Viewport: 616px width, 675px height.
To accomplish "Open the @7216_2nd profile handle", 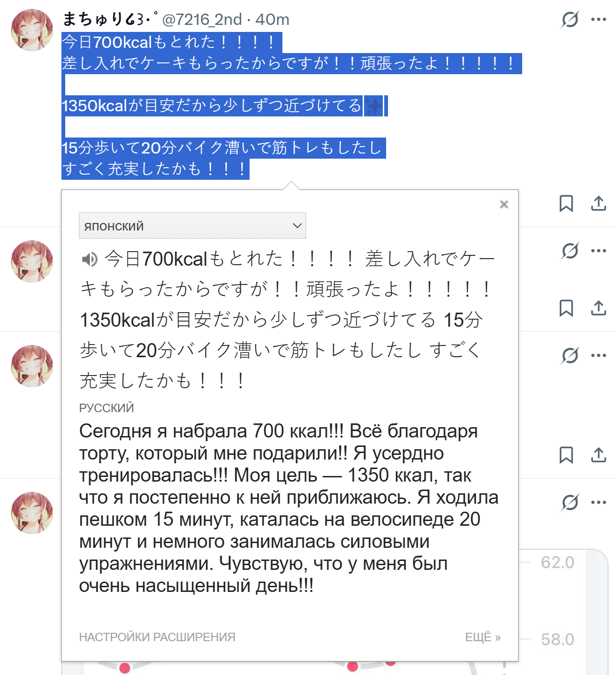I will [202, 19].
